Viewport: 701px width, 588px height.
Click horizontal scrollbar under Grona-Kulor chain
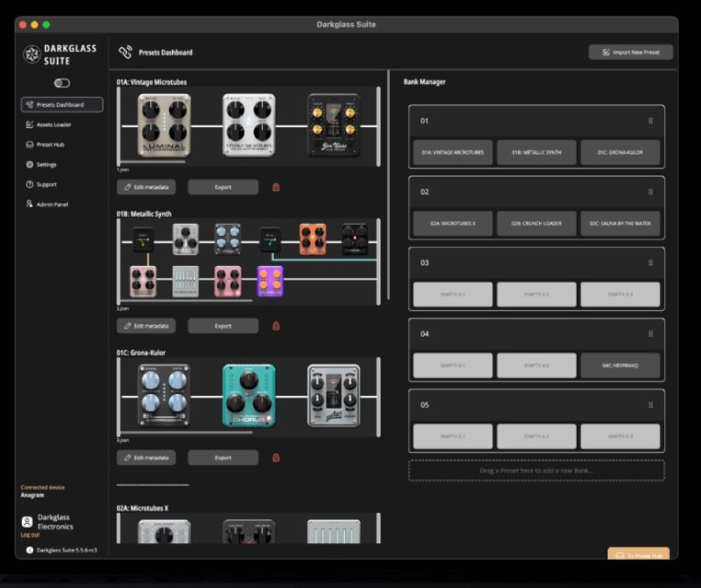185,432
